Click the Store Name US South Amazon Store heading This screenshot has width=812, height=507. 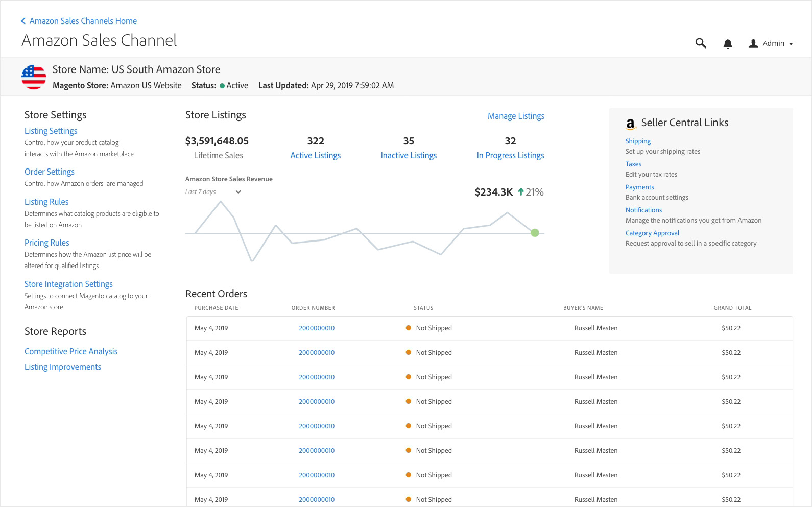point(136,69)
